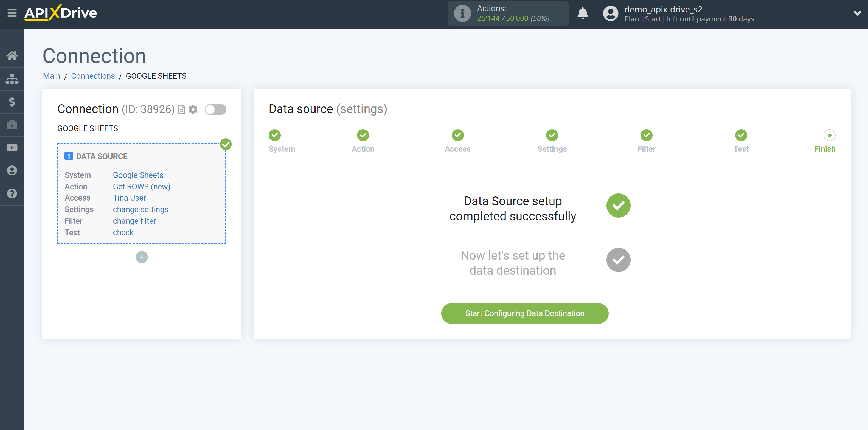
Task: Click the help/question mark icon in sidebar
Action: click(12, 194)
